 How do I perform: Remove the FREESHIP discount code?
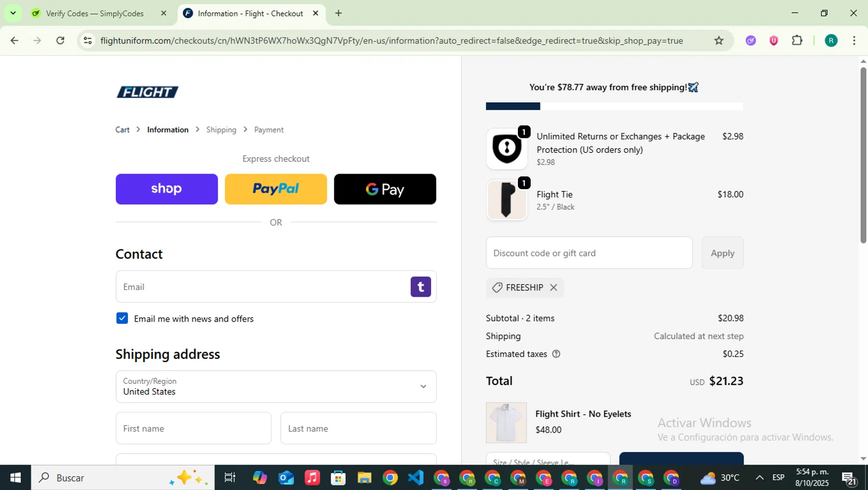(553, 288)
